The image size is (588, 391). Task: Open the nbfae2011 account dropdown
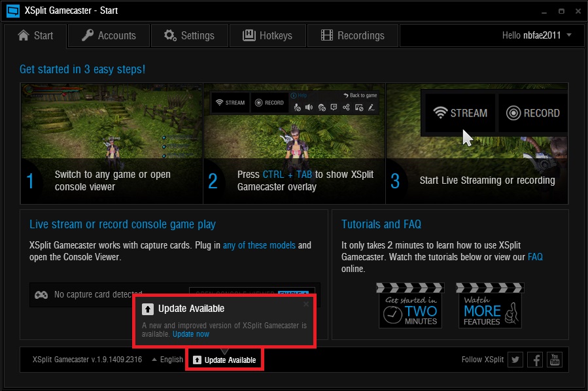coord(569,35)
